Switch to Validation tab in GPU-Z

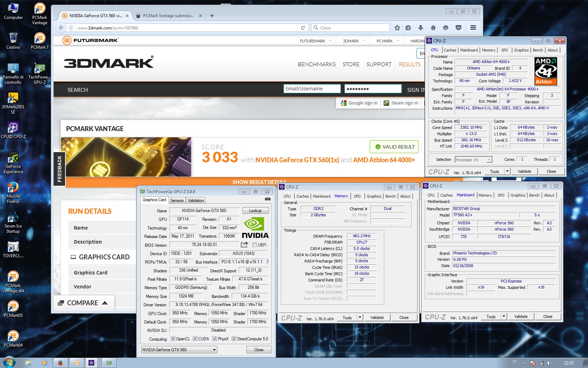[196, 200]
